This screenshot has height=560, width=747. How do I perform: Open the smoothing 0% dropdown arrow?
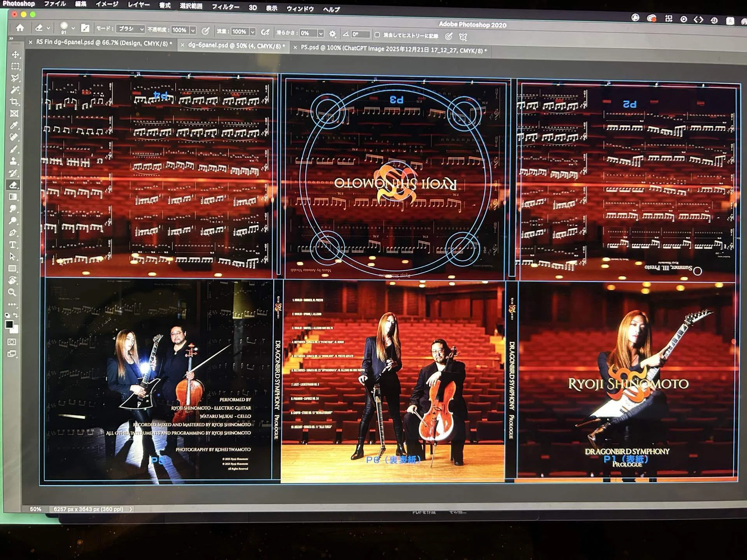pos(321,33)
